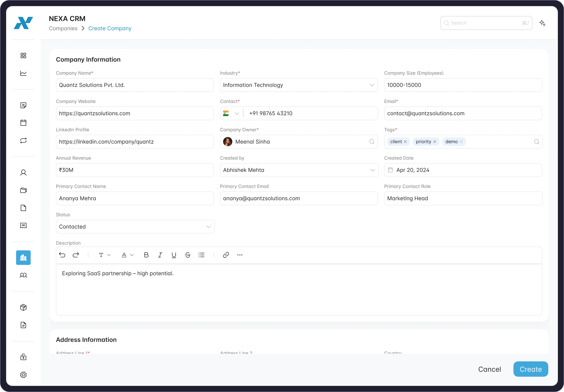Click the insert link icon
The height and width of the screenshot is (392, 564).
point(226,255)
